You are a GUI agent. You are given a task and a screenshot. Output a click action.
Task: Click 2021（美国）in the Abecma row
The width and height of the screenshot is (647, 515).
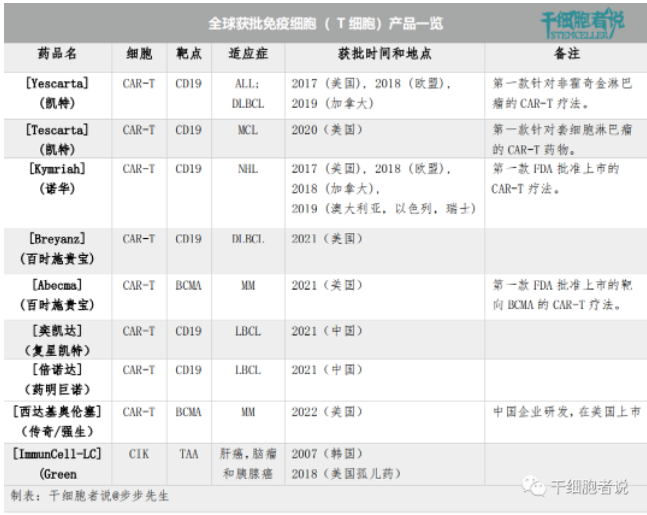coord(327,286)
